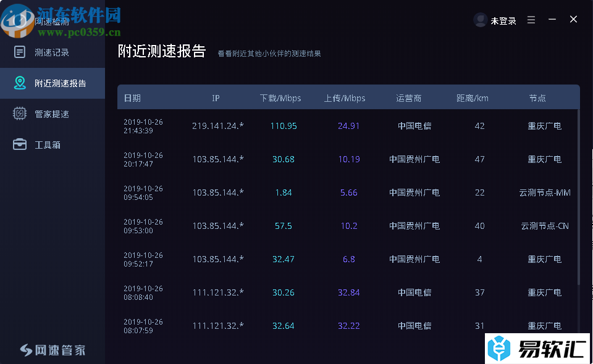Click the 附近测速报告 page heading
This screenshot has width=593, height=364.
161,51
